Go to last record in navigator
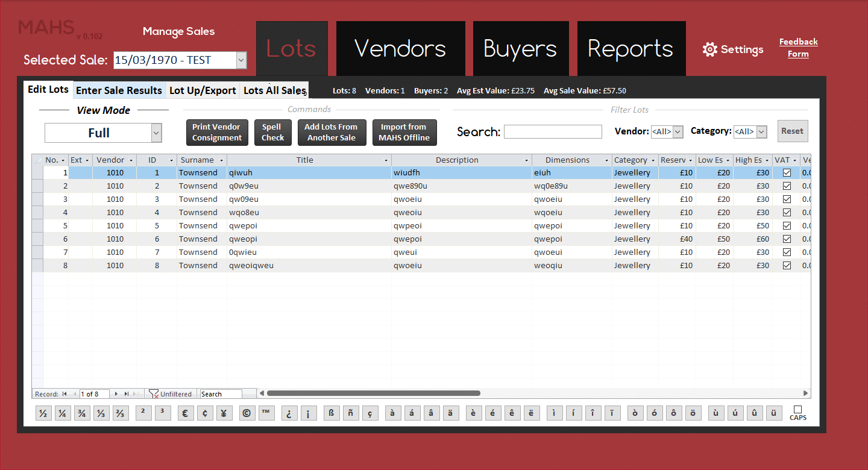 point(127,394)
